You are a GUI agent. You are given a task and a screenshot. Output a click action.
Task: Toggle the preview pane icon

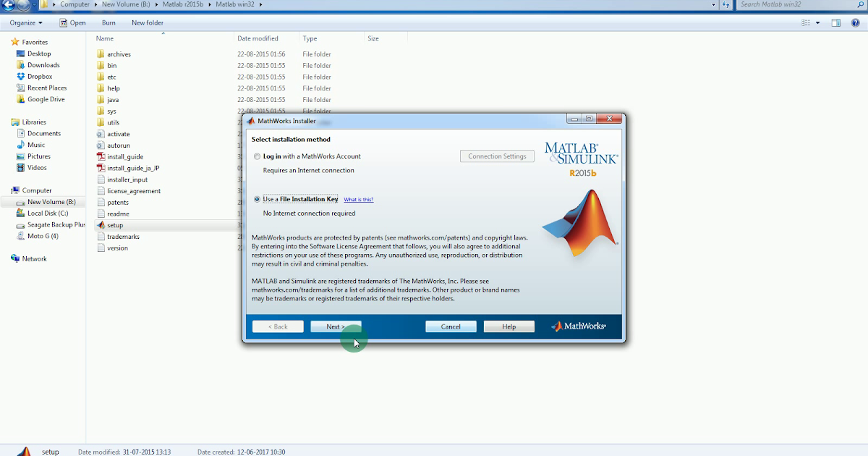835,22
